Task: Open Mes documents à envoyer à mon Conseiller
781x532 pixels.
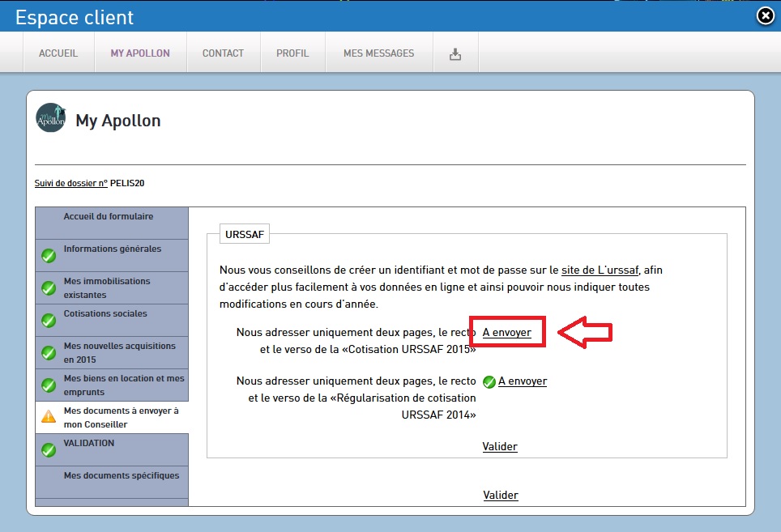Action: pyautogui.click(x=112, y=417)
